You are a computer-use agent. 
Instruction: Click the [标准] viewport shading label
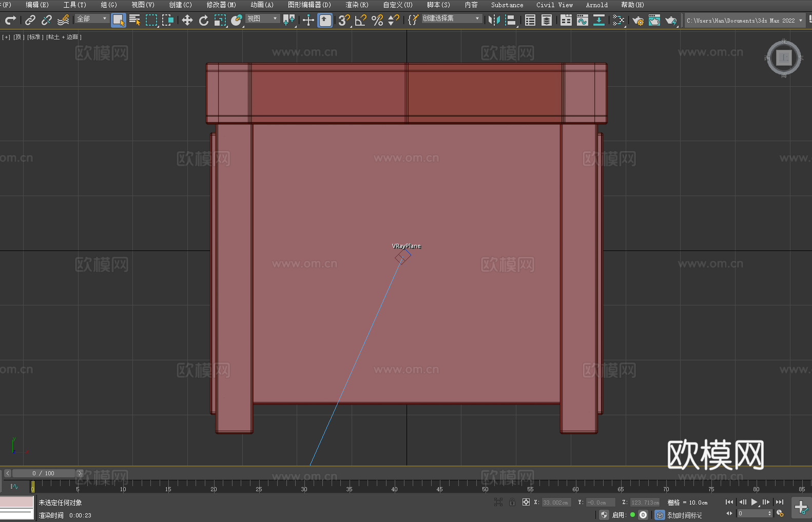[x=35, y=37]
